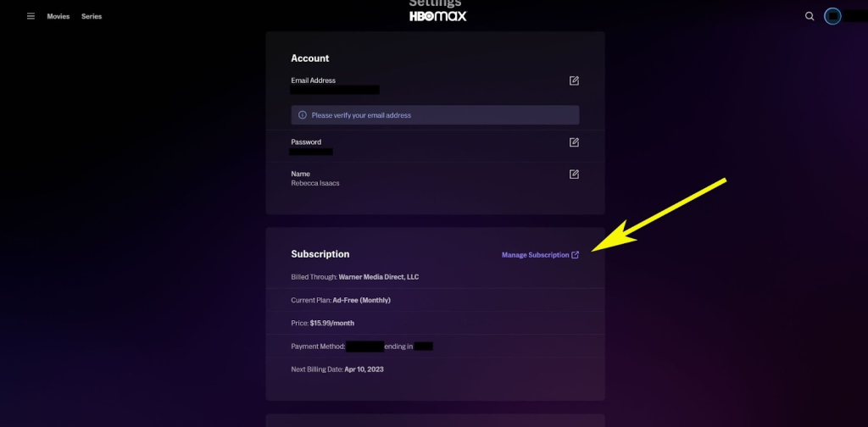Click the 'Email Address' label
This screenshot has height=427, width=868.
coord(314,80)
